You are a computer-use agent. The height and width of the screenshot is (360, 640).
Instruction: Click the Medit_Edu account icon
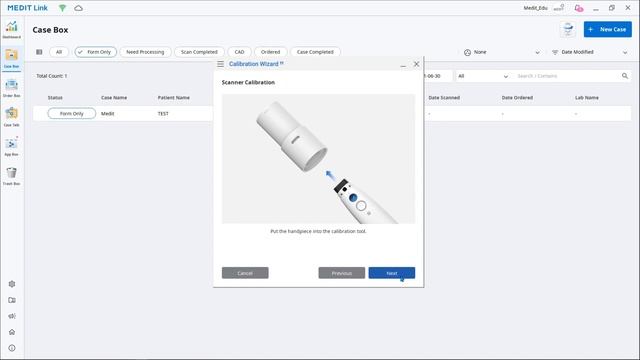(559, 8)
